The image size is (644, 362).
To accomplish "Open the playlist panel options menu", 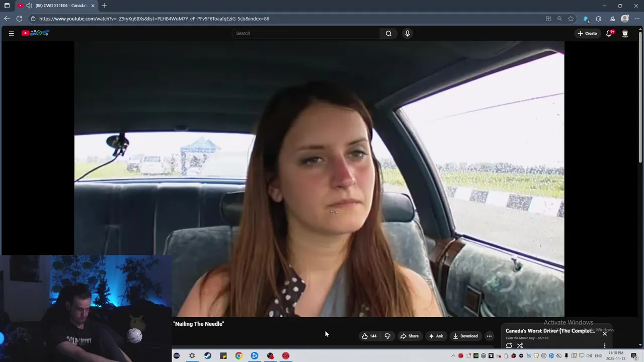I will (x=605, y=345).
